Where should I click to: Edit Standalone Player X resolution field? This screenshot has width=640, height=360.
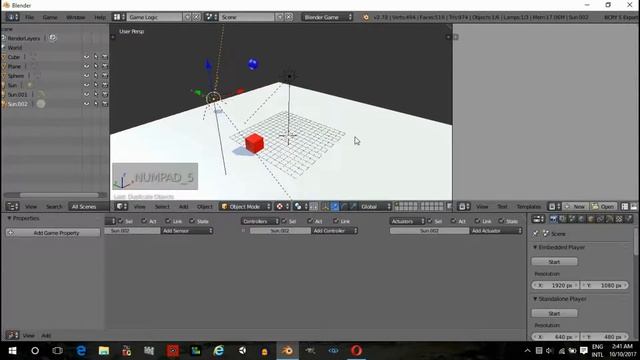[556, 337]
